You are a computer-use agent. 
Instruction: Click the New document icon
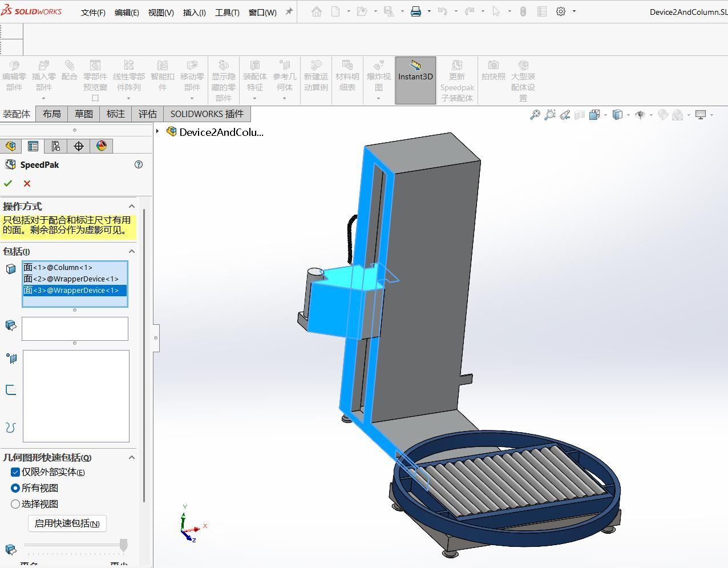point(335,11)
